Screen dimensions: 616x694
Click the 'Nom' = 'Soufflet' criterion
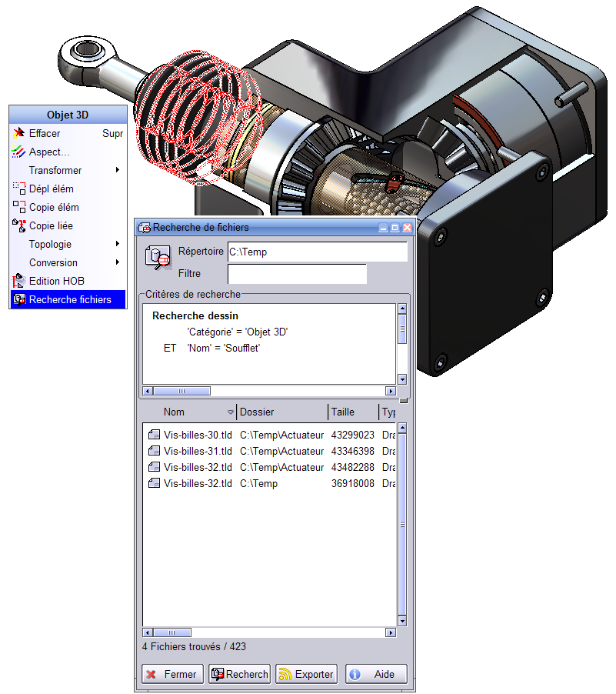tap(224, 348)
